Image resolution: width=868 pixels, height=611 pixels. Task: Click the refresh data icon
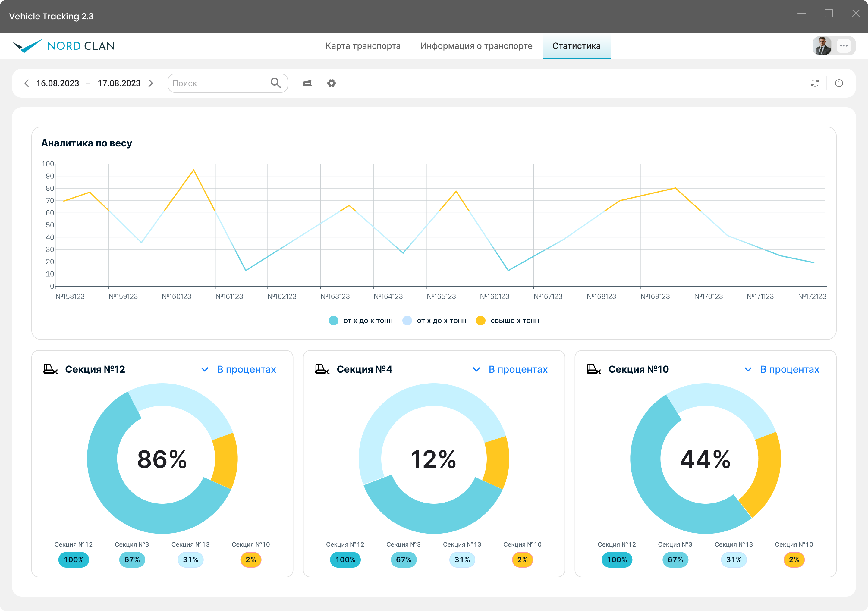click(x=815, y=83)
